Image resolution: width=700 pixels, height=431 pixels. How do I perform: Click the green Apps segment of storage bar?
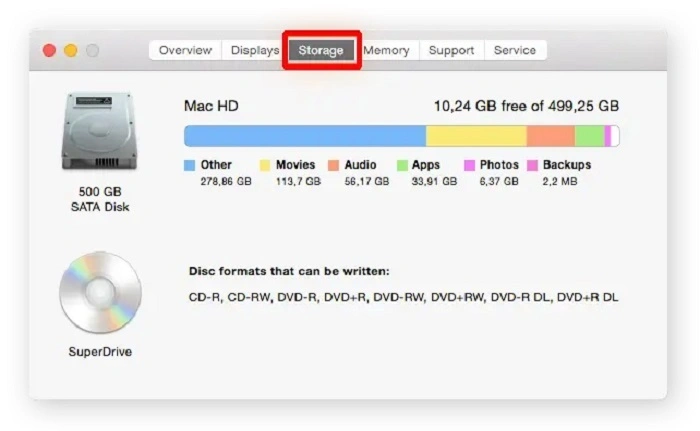click(x=590, y=136)
